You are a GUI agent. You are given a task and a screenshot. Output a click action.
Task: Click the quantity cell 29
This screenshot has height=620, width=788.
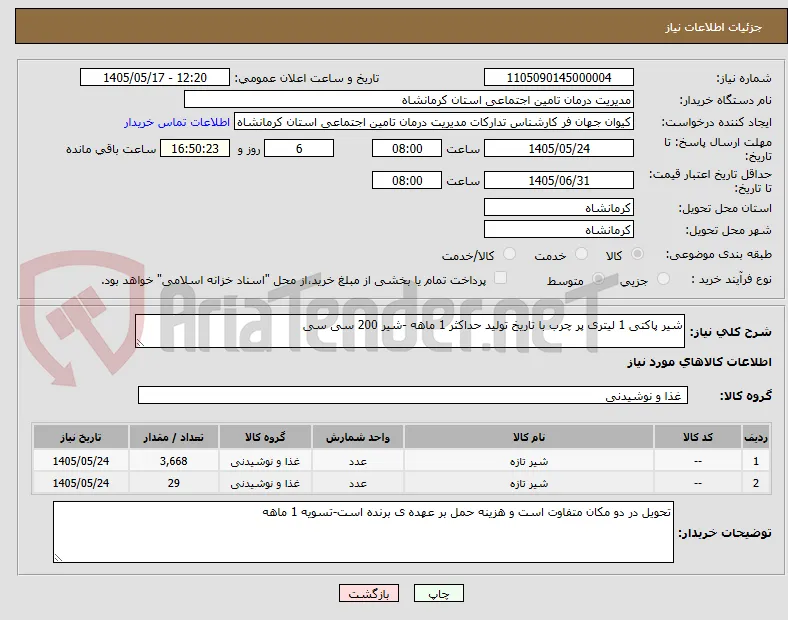[x=173, y=483]
